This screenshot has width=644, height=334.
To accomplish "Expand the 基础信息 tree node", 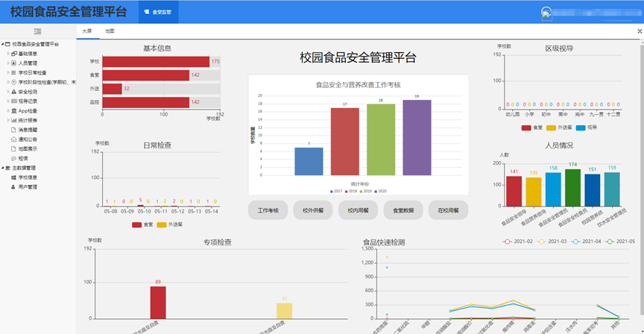I will (8, 54).
